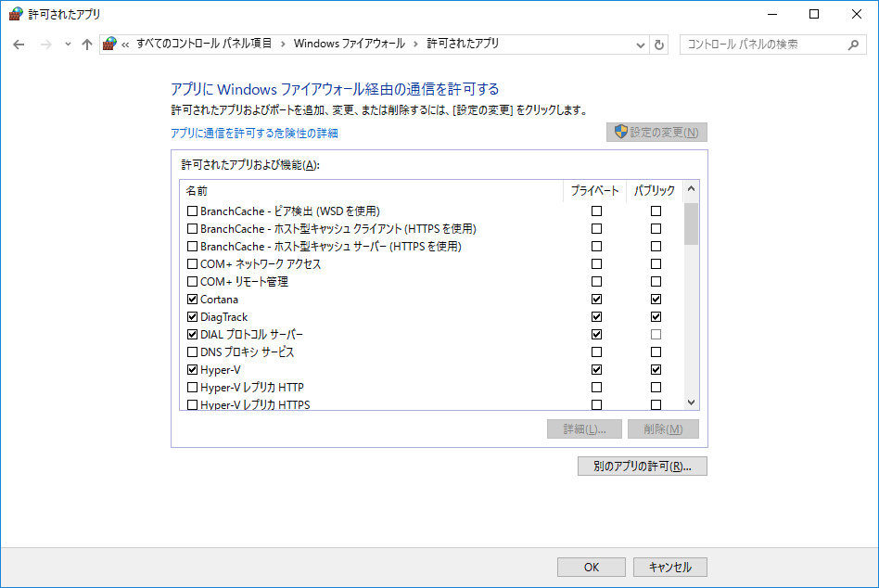
Task: Toggle the Cortana name checkbox
Action: coord(192,300)
